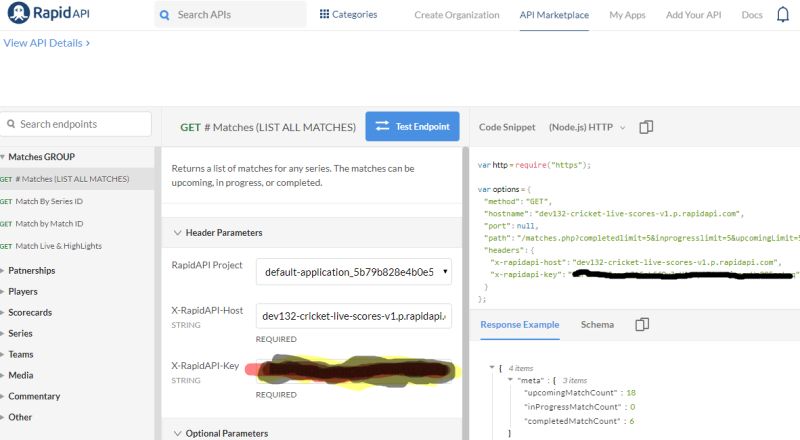
Task: Click the search magnifier icon in top bar
Action: coord(165,15)
